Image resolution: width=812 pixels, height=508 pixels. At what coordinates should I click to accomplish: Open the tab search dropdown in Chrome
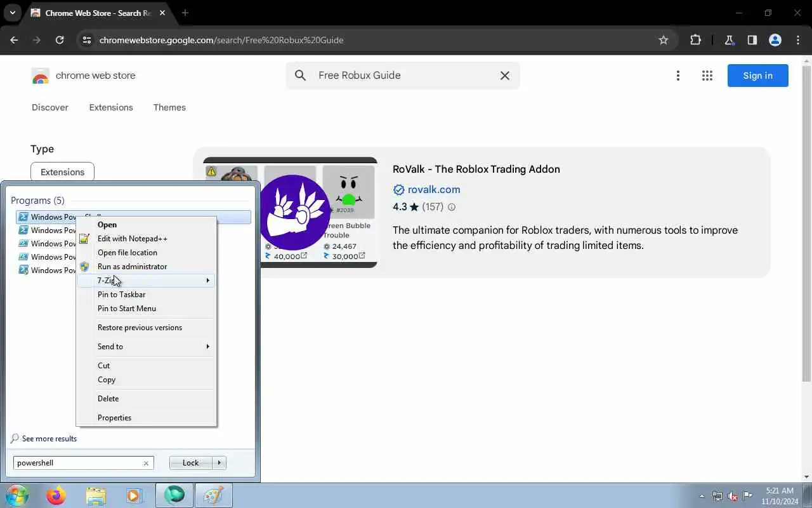13,13
